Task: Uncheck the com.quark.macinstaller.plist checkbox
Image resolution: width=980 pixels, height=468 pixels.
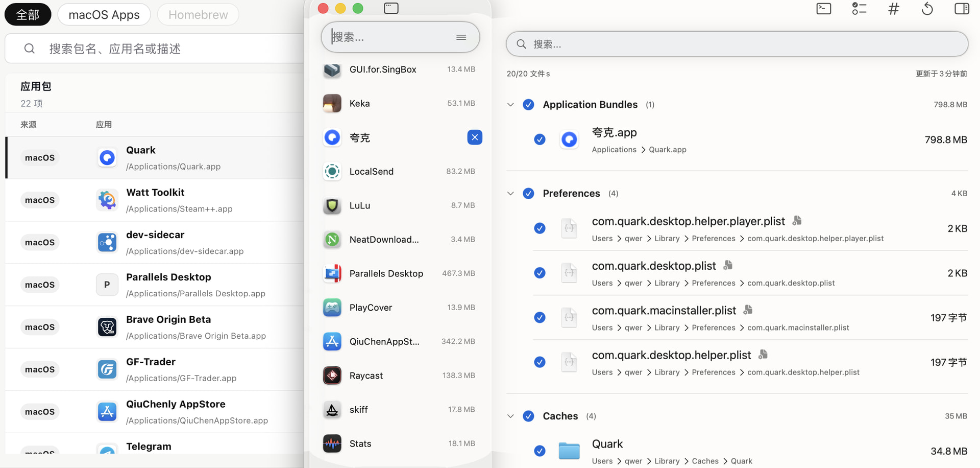Action: pos(540,318)
